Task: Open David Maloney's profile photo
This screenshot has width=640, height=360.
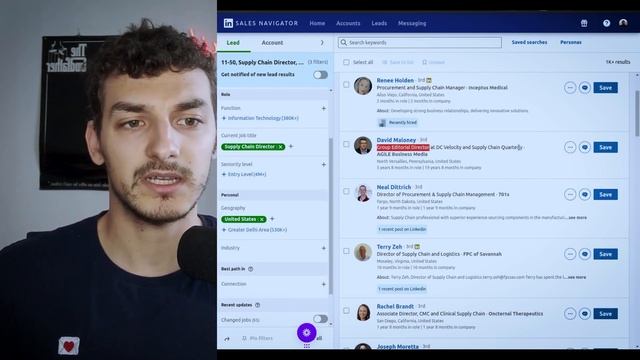Action: [x=362, y=145]
